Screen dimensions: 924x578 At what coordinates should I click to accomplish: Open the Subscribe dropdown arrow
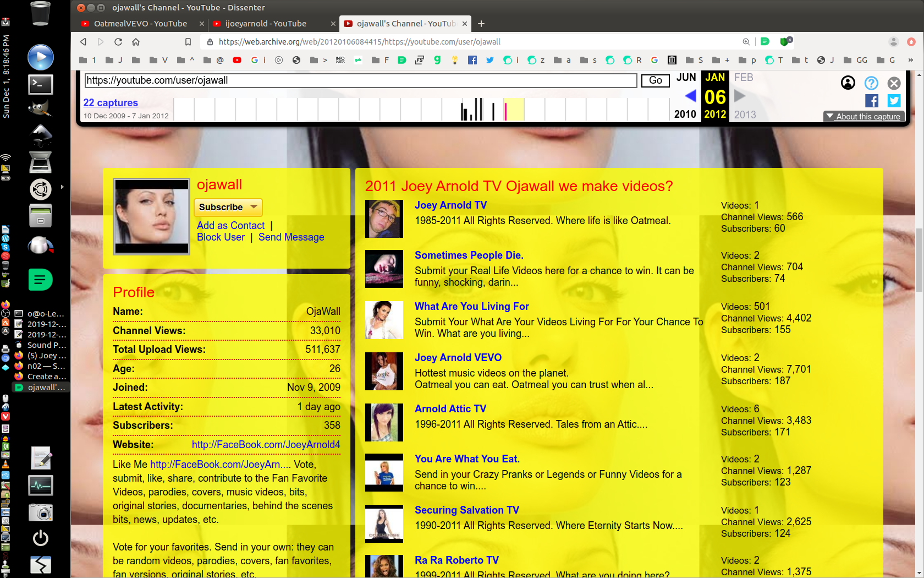(254, 207)
